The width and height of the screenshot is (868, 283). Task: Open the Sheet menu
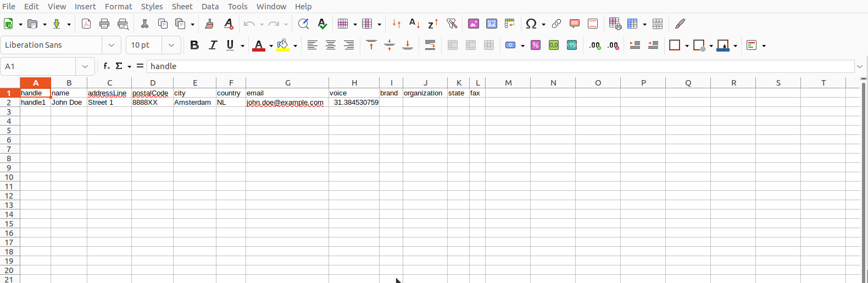coord(182,6)
